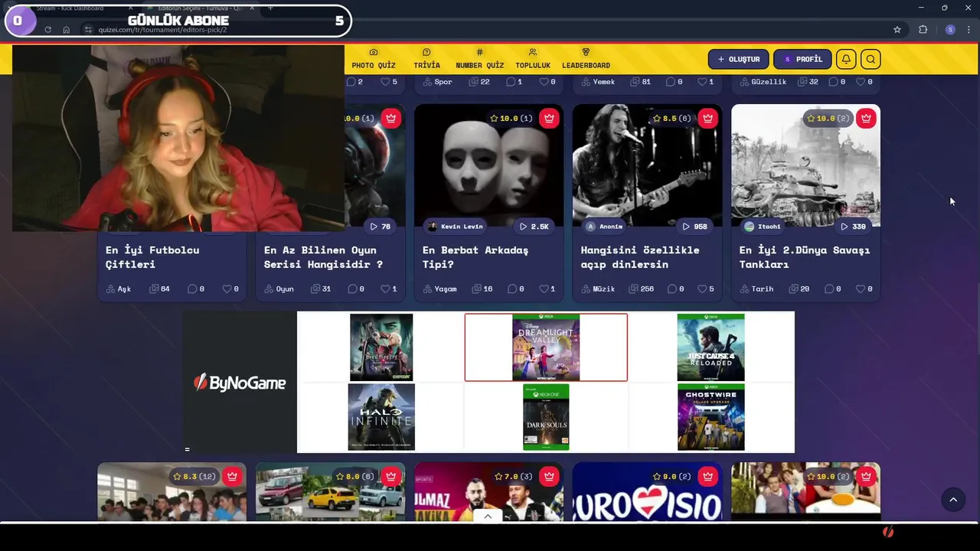
Task: Click the 8.5 rating on guitarist card
Action: (x=671, y=119)
